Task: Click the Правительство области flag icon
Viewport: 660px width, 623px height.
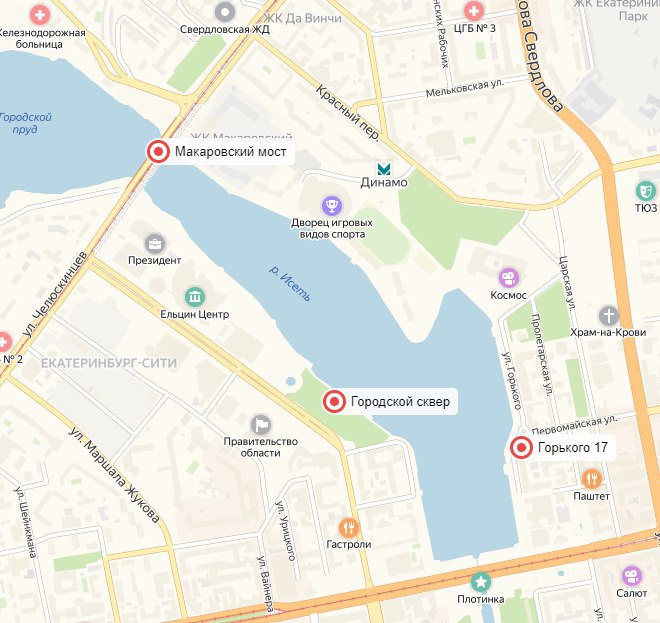Action: pyautogui.click(x=261, y=425)
